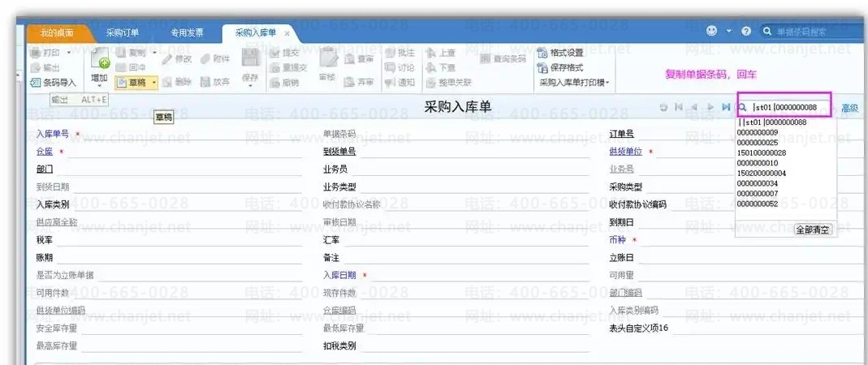
Task: Switch to the 专用发票 tab
Action: pos(186,33)
